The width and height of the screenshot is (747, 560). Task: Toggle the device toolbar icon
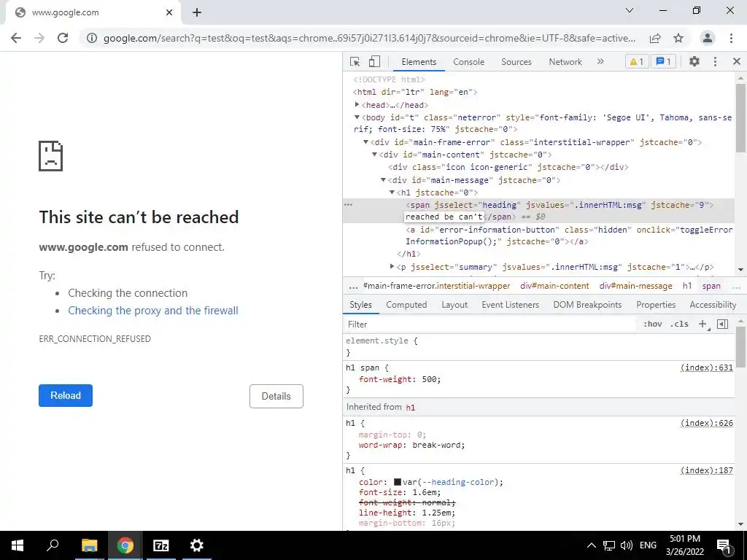[x=374, y=61]
